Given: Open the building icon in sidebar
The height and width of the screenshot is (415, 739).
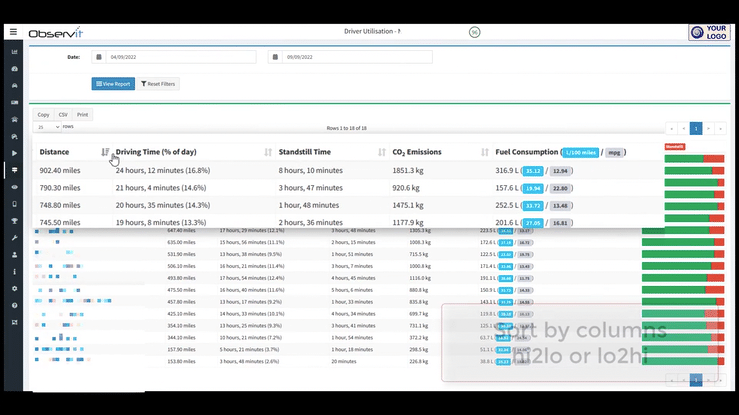Looking at the screenshot, I should click(x=14, y=120).
